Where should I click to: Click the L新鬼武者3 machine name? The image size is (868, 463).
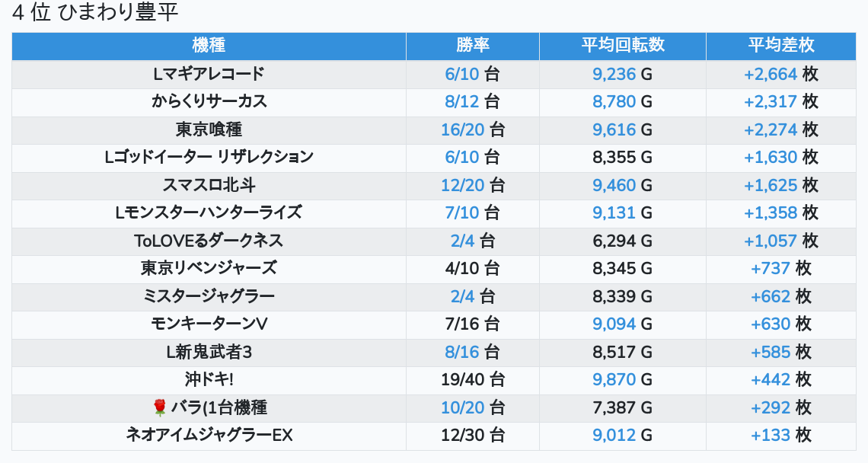tap(209, 352)
